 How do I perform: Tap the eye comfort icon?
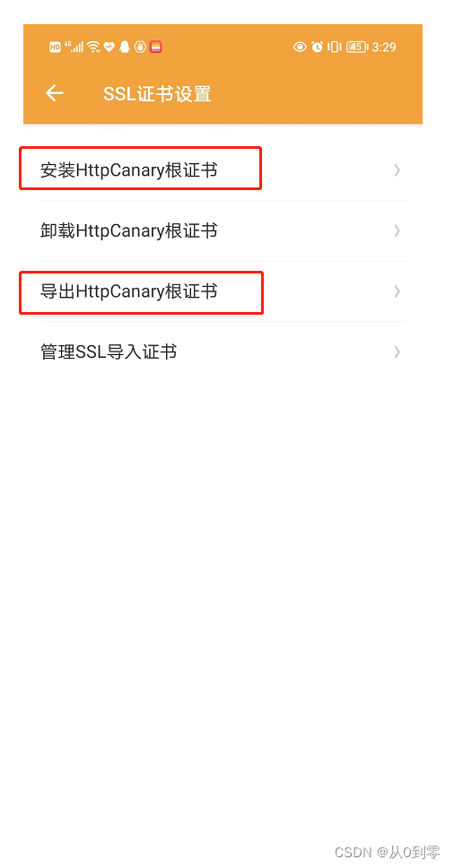click(300, 47)
